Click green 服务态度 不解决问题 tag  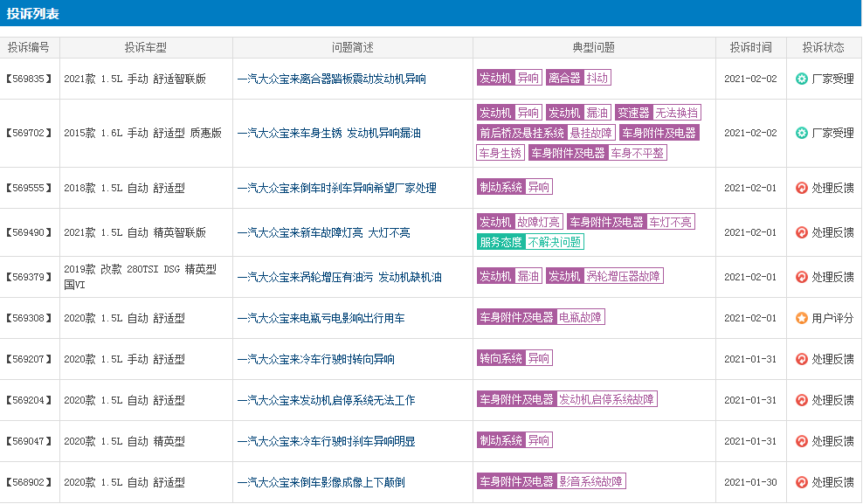[x=530, y=242]
